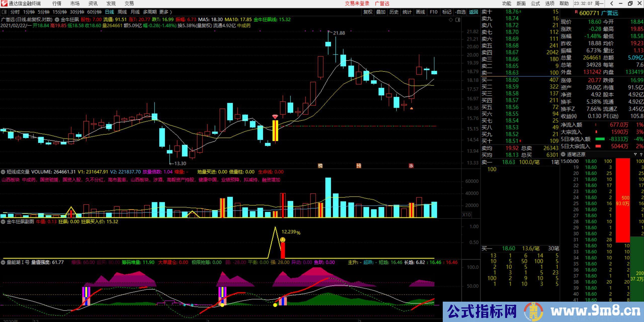Click the 叠加 overlay button
Image resolution: width=644 pixels, height=322 pixels.
pyautogui.click(x=381, y=12)
